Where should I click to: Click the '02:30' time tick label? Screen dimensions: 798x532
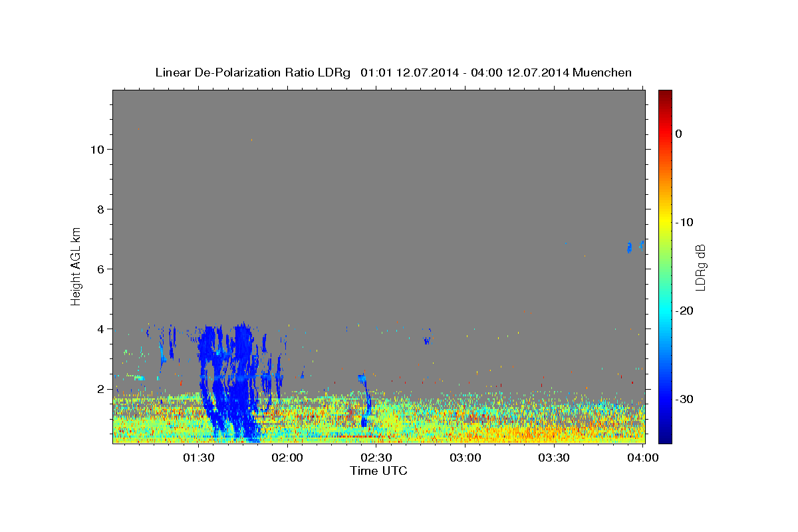(376, 458)
